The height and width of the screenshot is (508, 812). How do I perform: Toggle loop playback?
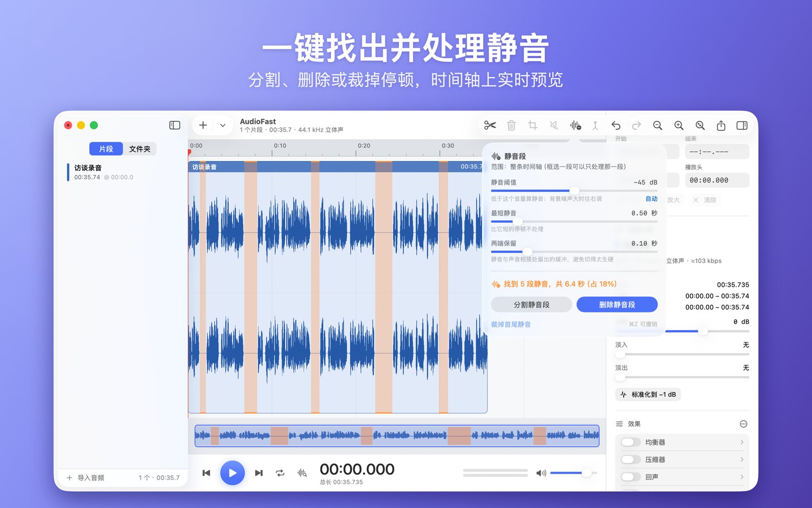[280, 473]
